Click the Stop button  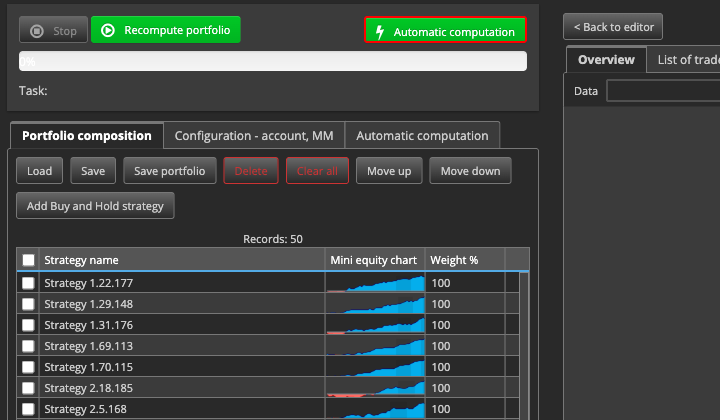pyautogui.click(x=53, y=30)
